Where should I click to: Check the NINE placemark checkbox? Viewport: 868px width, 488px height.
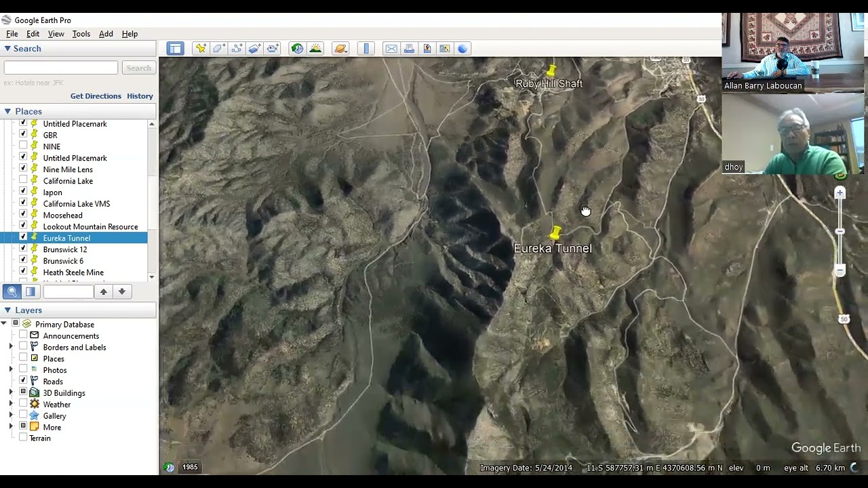23,146
